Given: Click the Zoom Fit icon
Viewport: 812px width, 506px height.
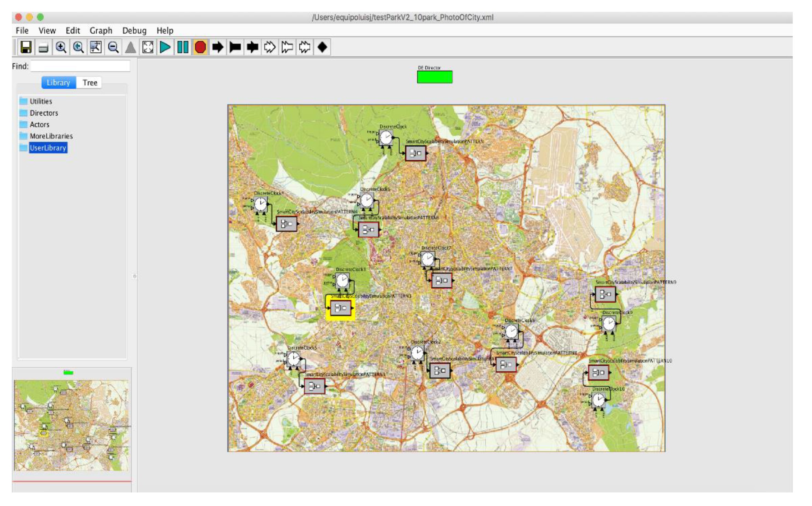Looking at the screenshot, I should (96, 47).
